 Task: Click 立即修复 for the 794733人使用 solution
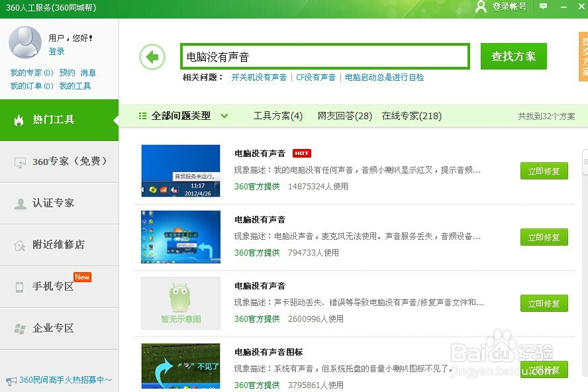tap(544, 237)
